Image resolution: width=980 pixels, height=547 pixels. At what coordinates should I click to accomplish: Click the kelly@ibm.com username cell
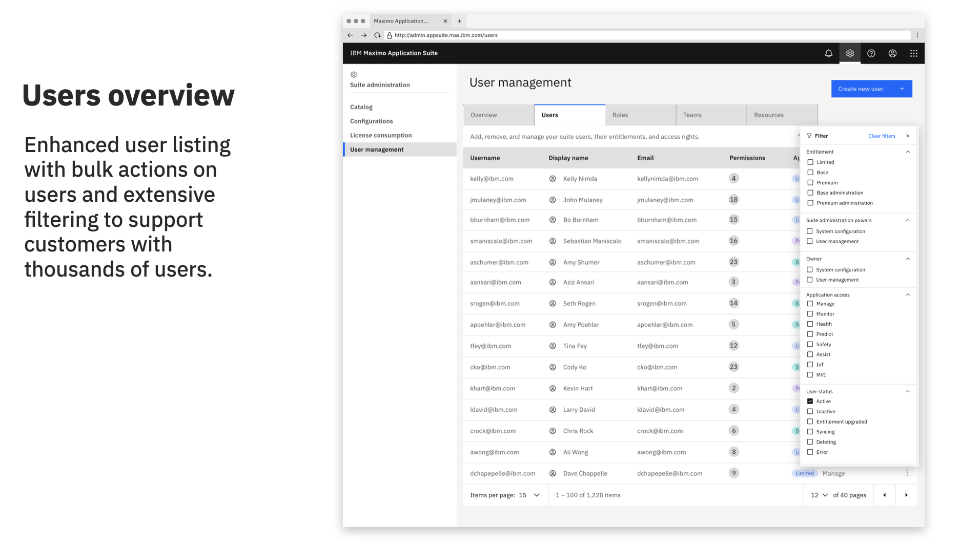pyautogui.click(x=492, y=179)
